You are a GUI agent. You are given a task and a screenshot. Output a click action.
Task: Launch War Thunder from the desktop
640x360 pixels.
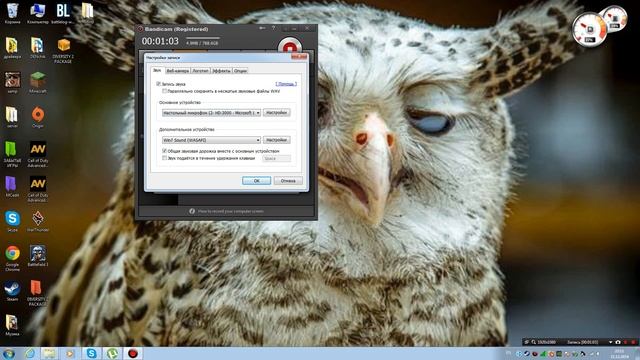tap(38, 222)
